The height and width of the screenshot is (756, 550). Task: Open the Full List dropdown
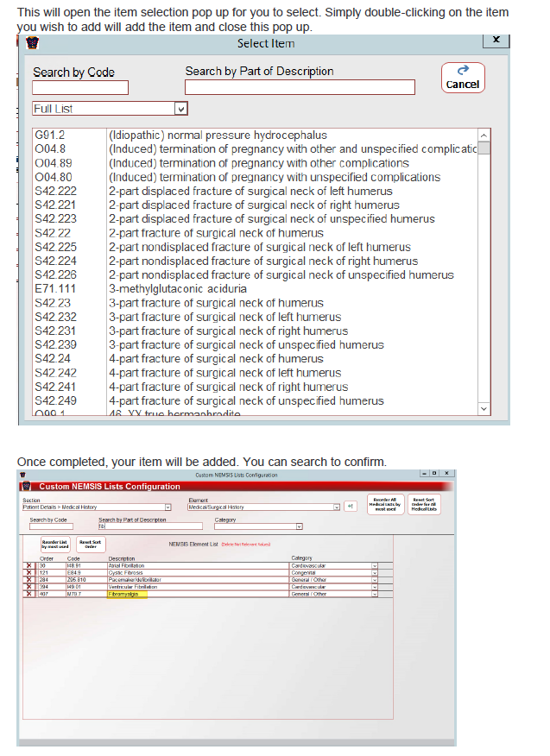click(181, 109)
